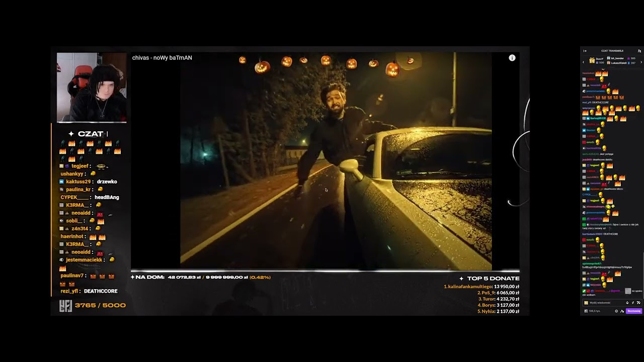Click the 'CYPEK____: headBAng' overlay message
The height and width of the screenshot is (362, 644).
(x=90, y=197)
